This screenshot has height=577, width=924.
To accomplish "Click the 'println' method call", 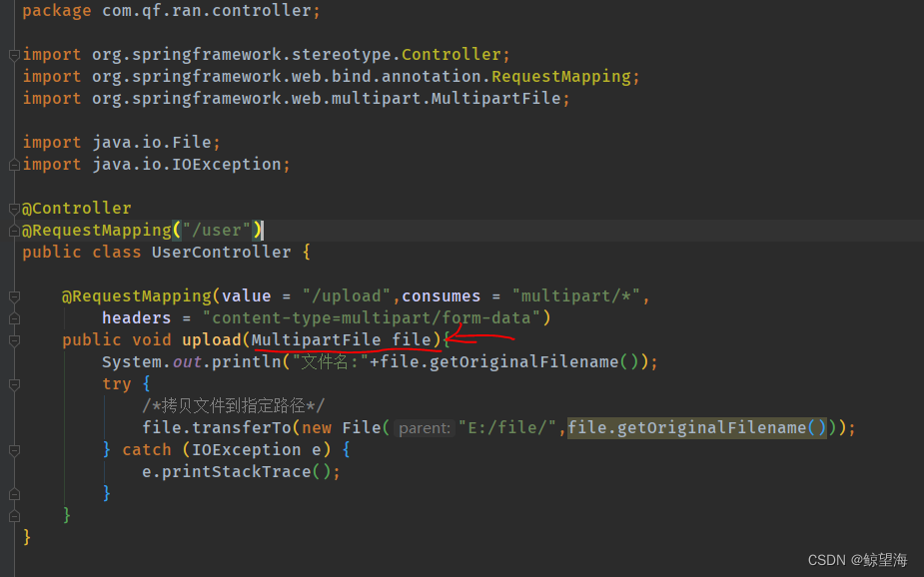I will pos(247,361).
